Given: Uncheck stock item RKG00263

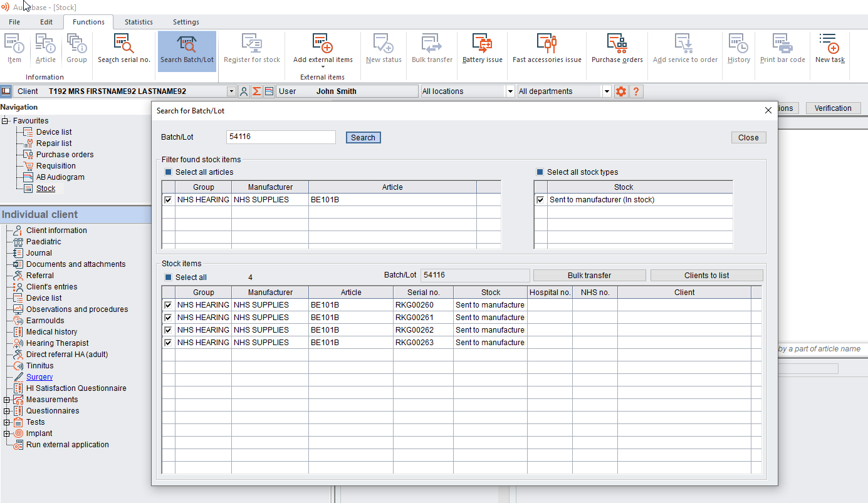Looking at the screenshot, I should tap(167, 343).
